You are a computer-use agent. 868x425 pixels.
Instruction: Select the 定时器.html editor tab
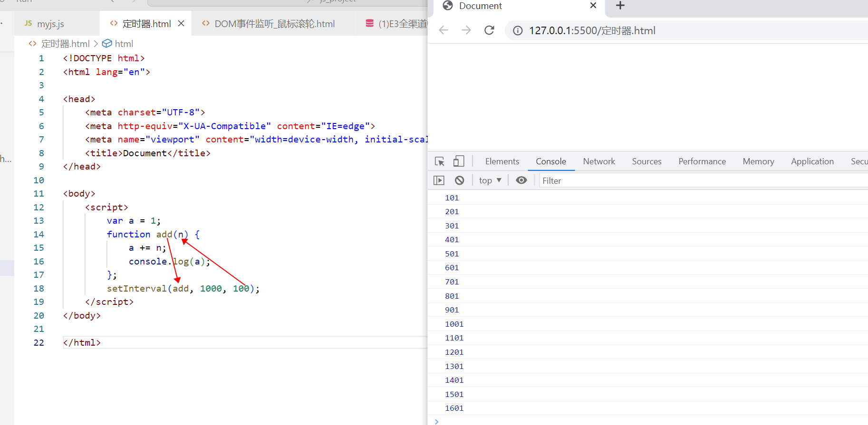(x=146, y=24)
